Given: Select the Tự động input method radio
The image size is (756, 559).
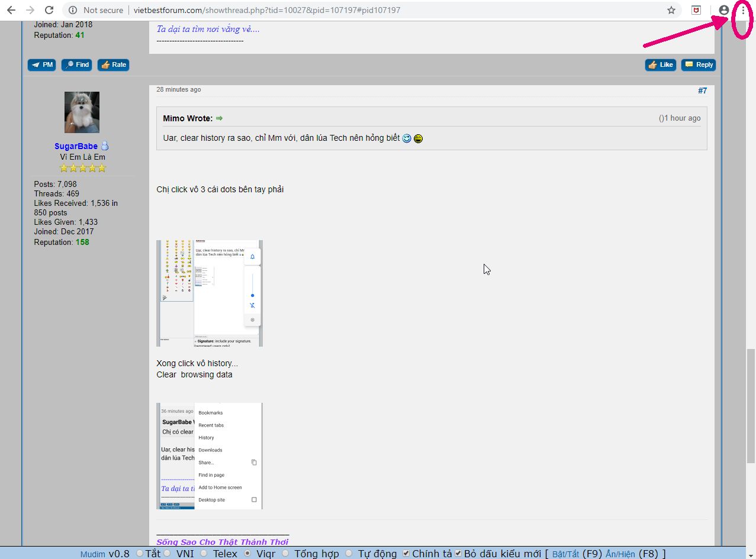Looking at the screenshot, I should pos(349,554).
